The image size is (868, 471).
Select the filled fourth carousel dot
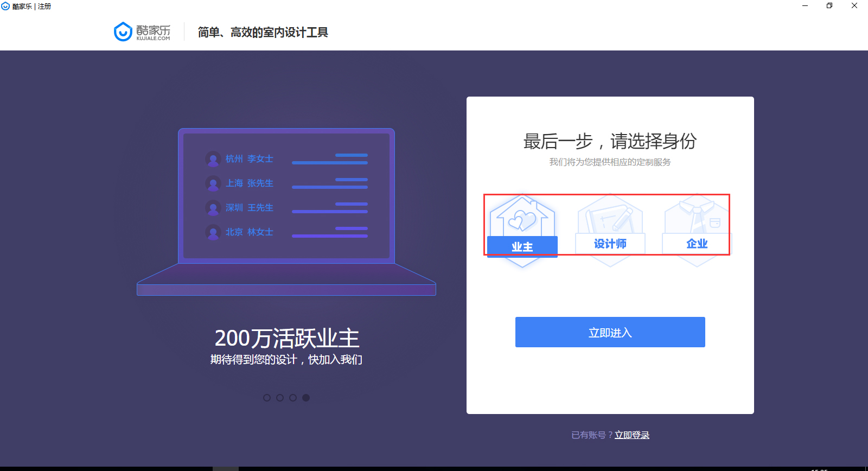[x=306, y=398]
